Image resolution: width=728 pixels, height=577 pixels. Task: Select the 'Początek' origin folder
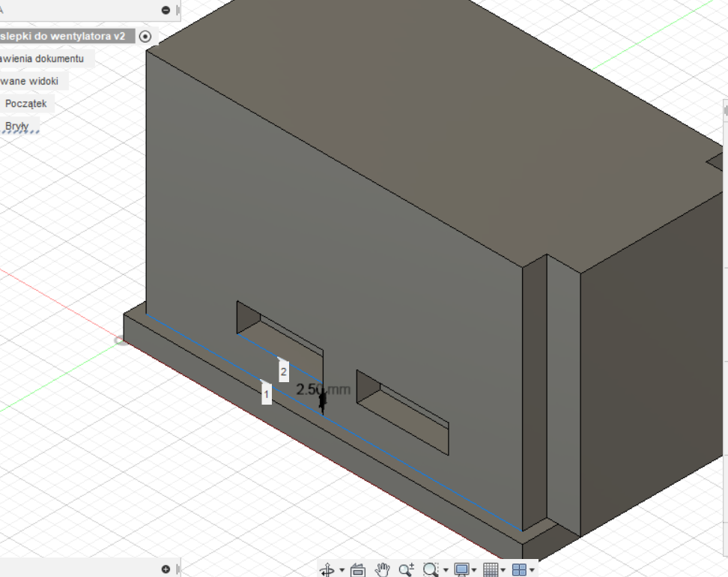(x=26, y=103)
